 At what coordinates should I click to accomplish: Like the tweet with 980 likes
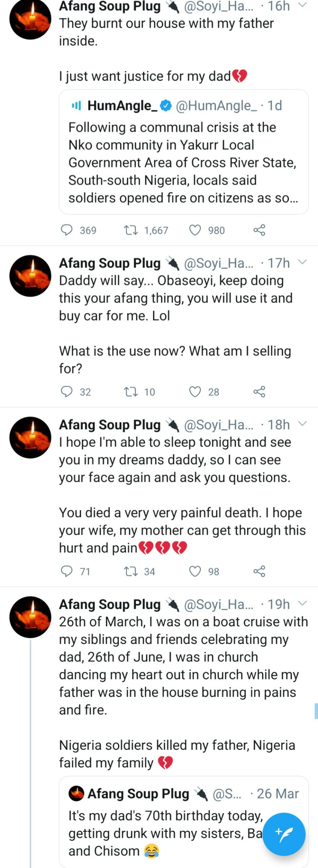point(195,231)
